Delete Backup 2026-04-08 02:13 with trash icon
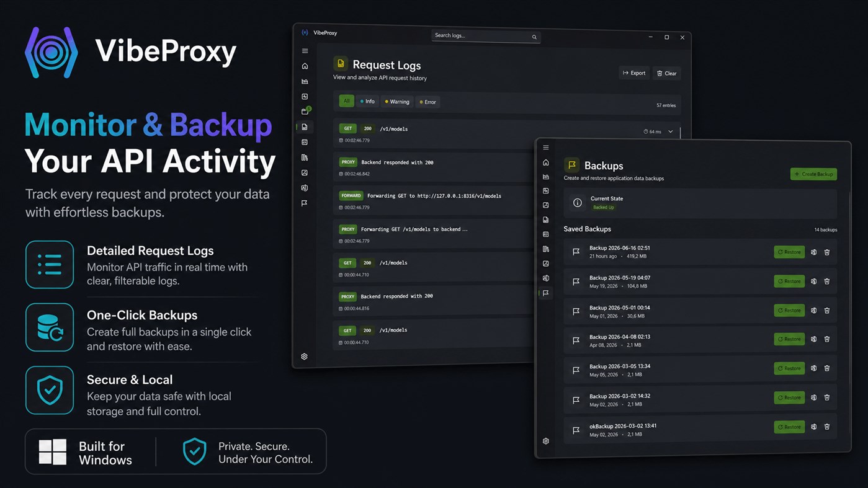The height and width of the screenshot is (488, 868). click(x=827, y=339)
